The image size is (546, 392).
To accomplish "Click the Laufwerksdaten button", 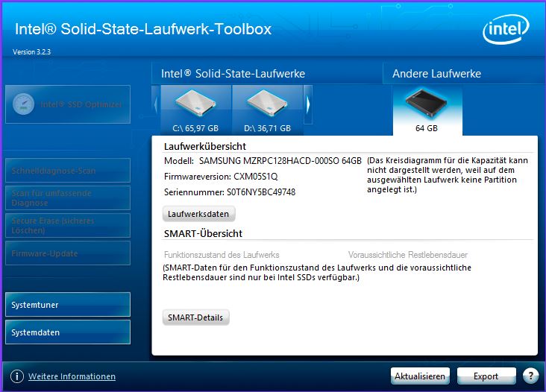I will [x=198, y=214].
